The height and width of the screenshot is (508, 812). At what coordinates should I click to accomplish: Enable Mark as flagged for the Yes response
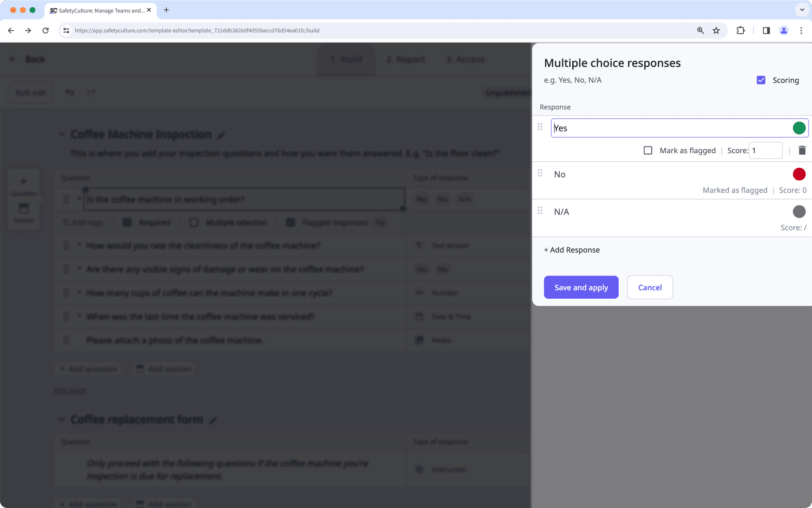648,150
